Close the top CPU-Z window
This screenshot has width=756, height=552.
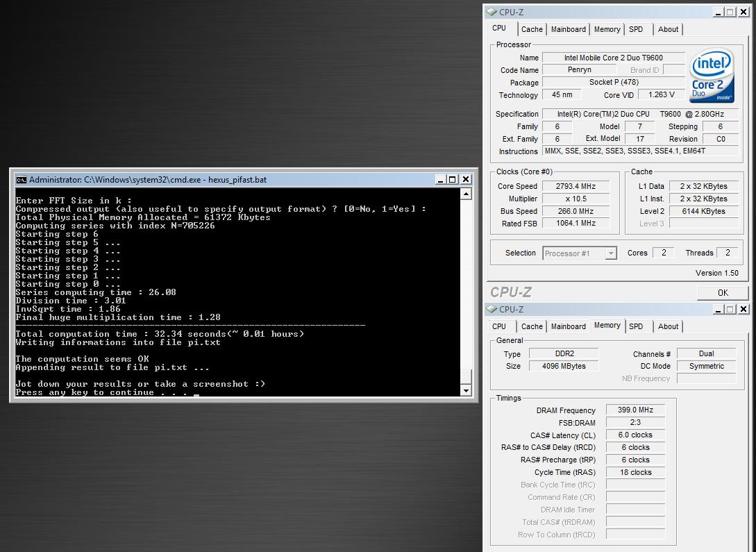click(744, 12)
